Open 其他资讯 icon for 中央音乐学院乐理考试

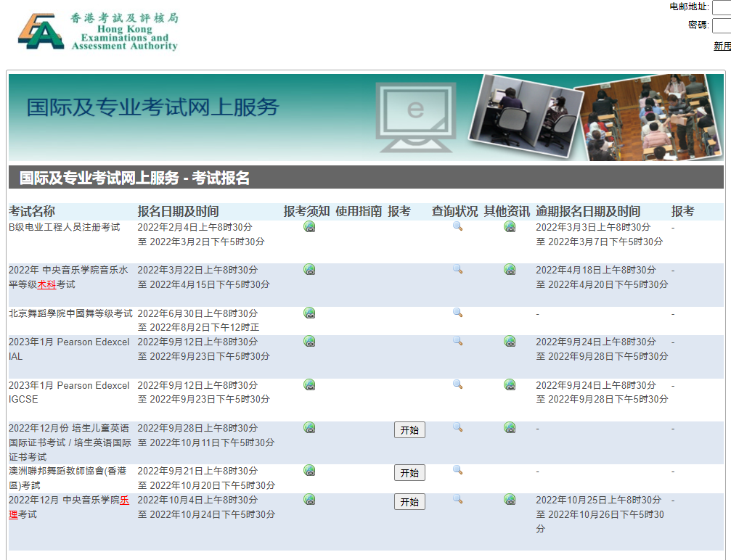(x=510, y=501)
